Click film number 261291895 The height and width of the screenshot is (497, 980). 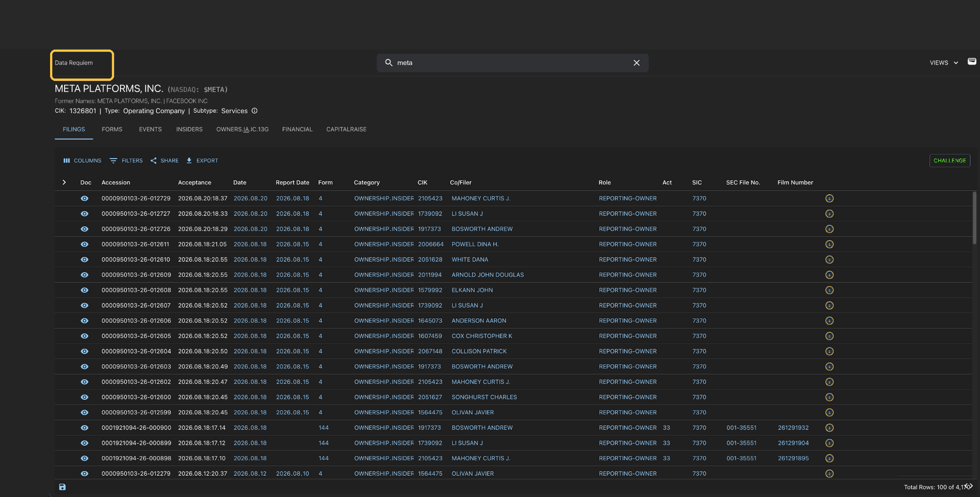click(x=793, y=458)
